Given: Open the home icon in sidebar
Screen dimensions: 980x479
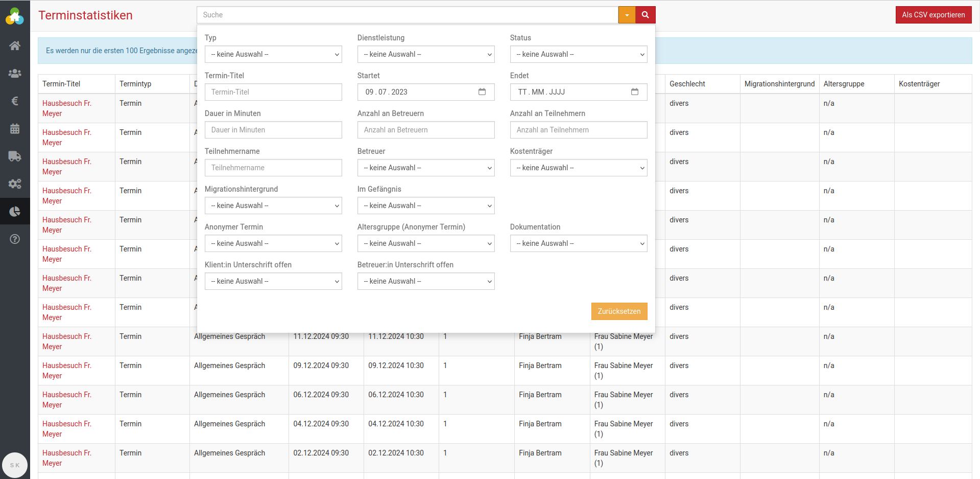Looking at the screenshot, I should [x=15, y=46].
